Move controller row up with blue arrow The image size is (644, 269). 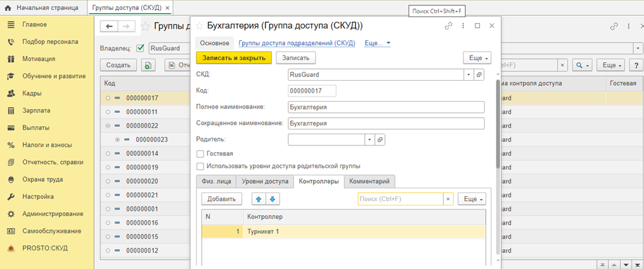(259, 199)
